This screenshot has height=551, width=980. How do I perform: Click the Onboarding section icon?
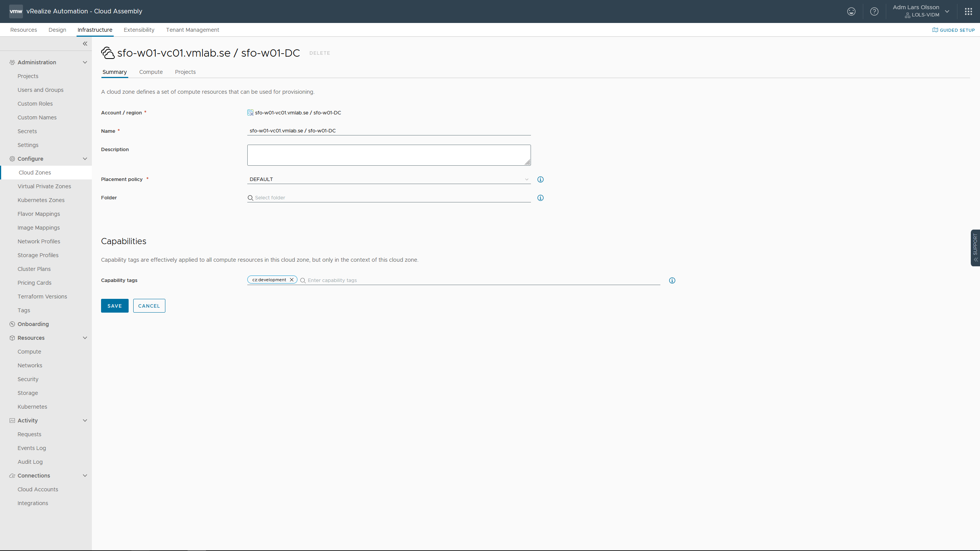point(12,324)
